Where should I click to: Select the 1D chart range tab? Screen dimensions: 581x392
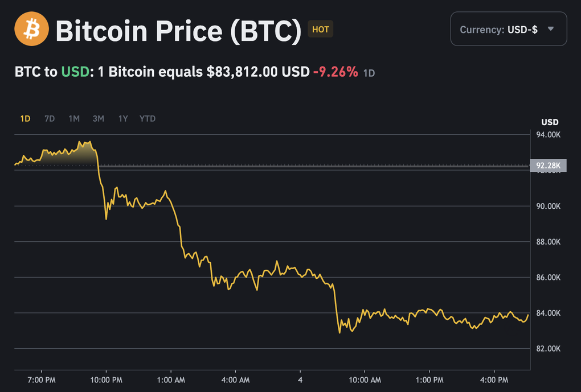point(25,119)
